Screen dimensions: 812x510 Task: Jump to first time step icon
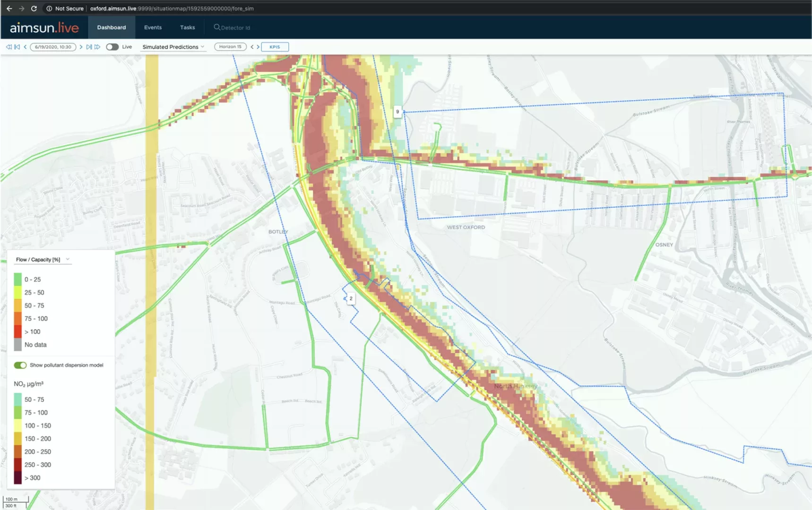[x=17, y=47]
